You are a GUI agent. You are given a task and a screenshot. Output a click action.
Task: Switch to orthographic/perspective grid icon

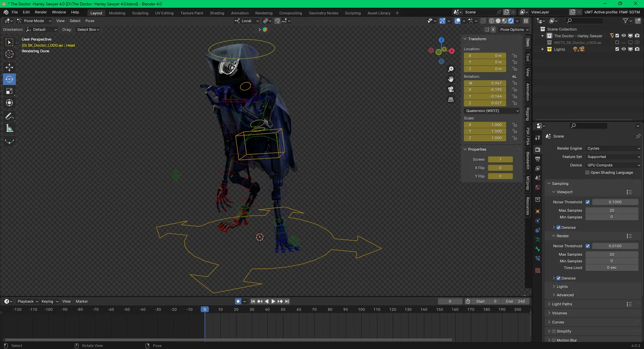[x=451, y=100]
